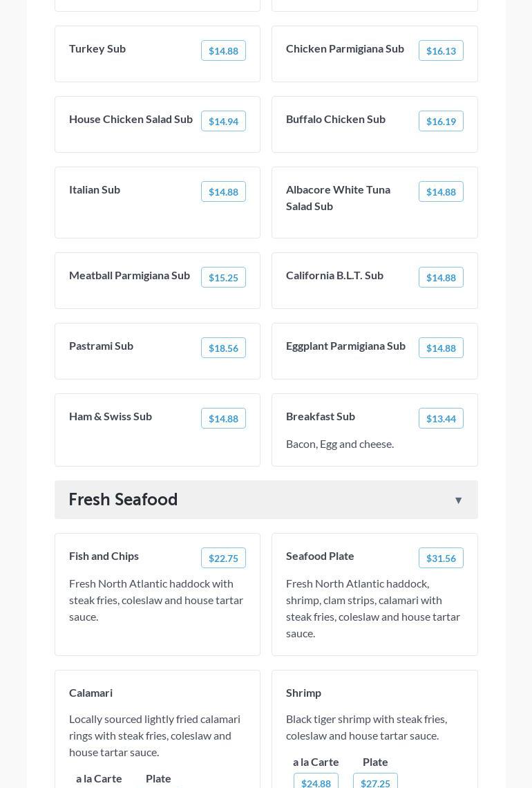Select Shrimp Plate $27.25 option
The height and width of the screenshot is (788, 532).
pos(375,782)
